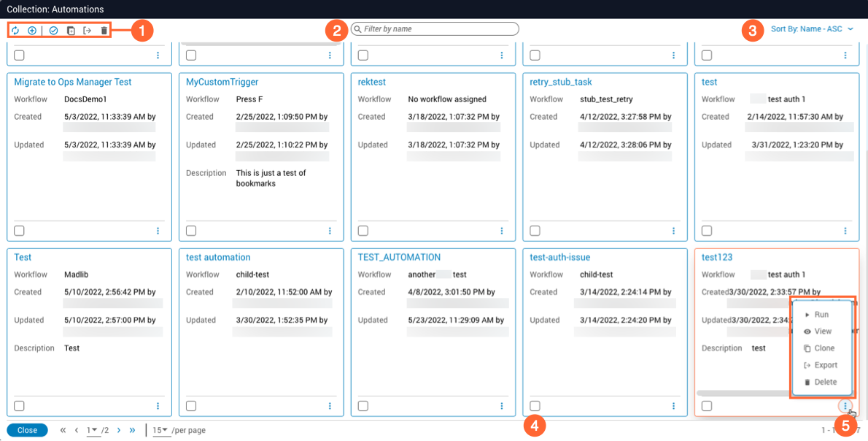
Task: Choose Export from the test123 context menu
Action: pyautogui.click(x=822, y=365)
